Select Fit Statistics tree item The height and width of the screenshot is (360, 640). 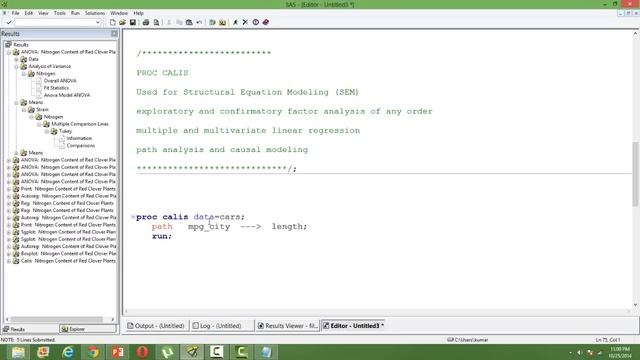coord(56,88)
